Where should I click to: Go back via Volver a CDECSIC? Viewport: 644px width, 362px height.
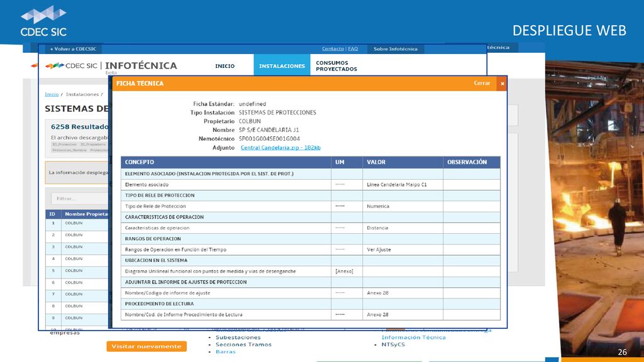pyautogui.click(x=73, y=49)
